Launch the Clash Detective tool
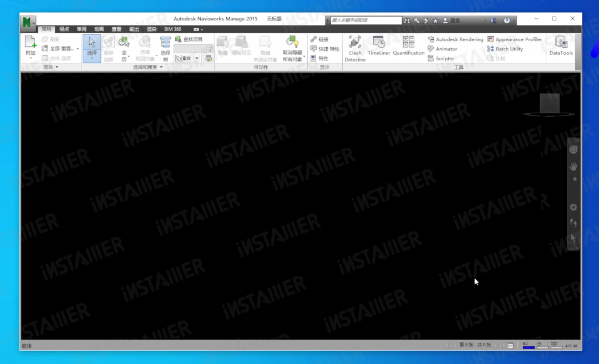 (x=355, y=48)
